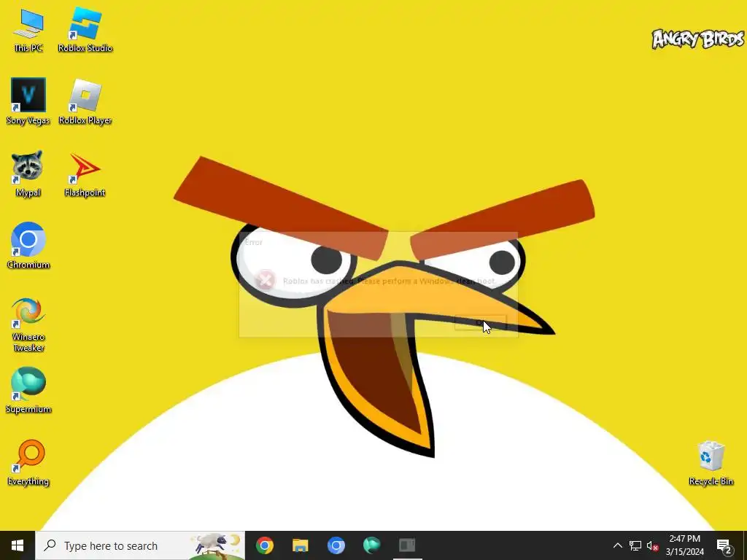
Task: Click the sheep search highlights illustration
Action: coord(217,545)
